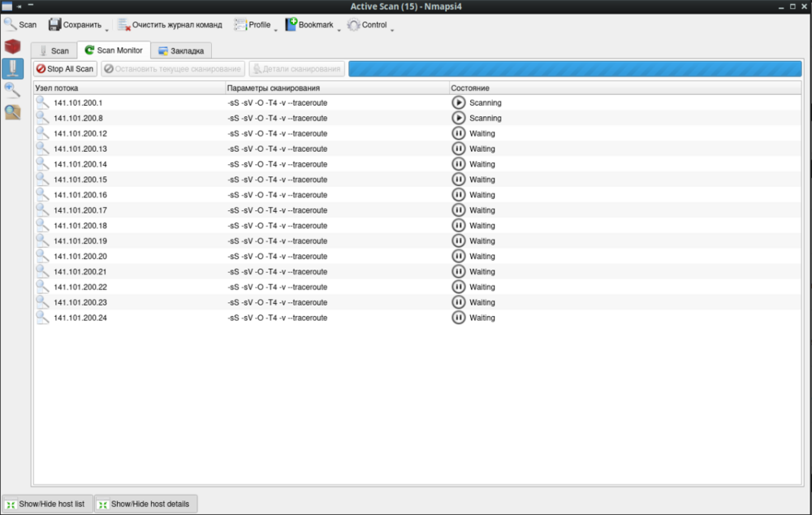
Task: Switch to the Scan tab
Action: click(54, 51)
